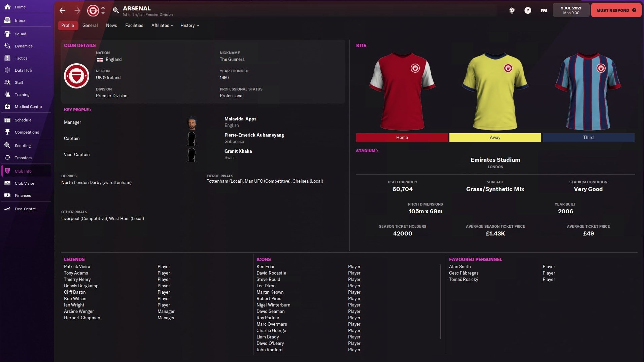Open legend Thierry Henry
Viewport: 644px width, 362px height.
77,279
